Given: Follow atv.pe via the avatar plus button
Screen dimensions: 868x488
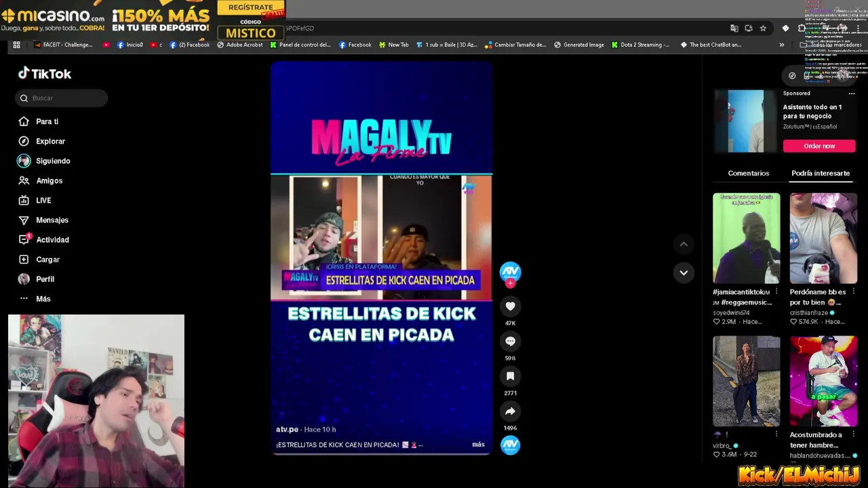Looking at the screenshot, I should coord(510,283).
